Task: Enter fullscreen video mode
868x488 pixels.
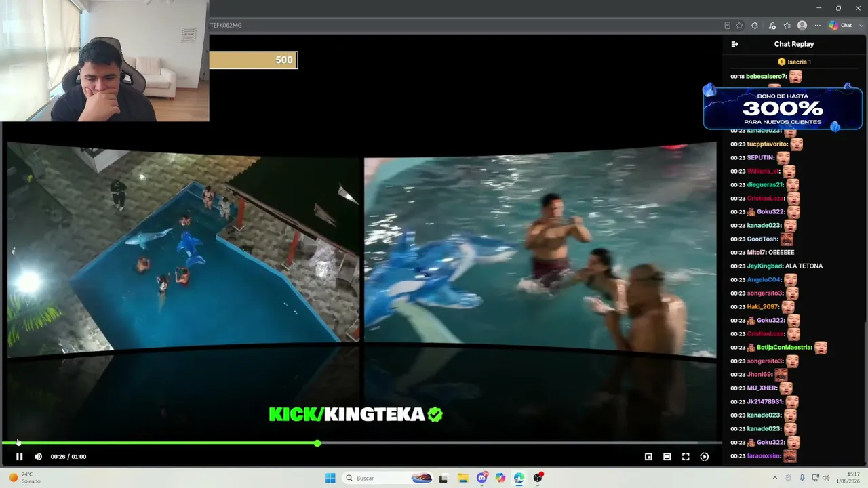Action: click(x=686, y=457)
